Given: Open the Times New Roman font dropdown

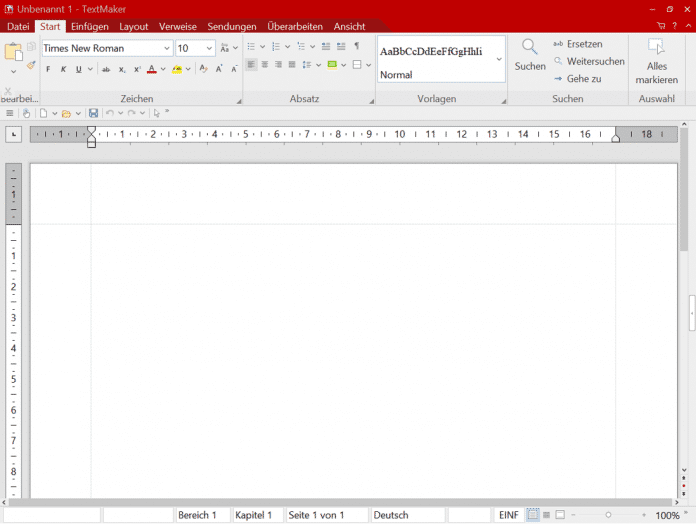Looking at the screenshot, I should 166,48.
